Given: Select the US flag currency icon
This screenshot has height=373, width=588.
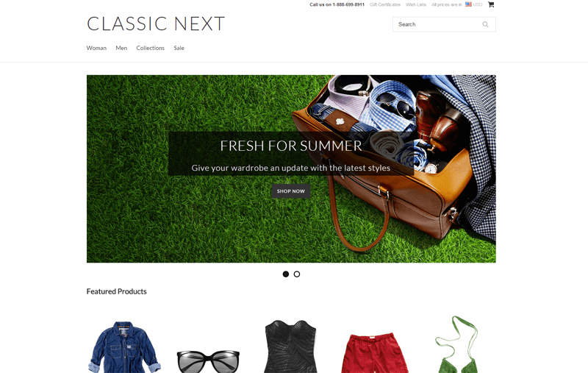Looking at the screenshot, I should (x=468, y=4).
